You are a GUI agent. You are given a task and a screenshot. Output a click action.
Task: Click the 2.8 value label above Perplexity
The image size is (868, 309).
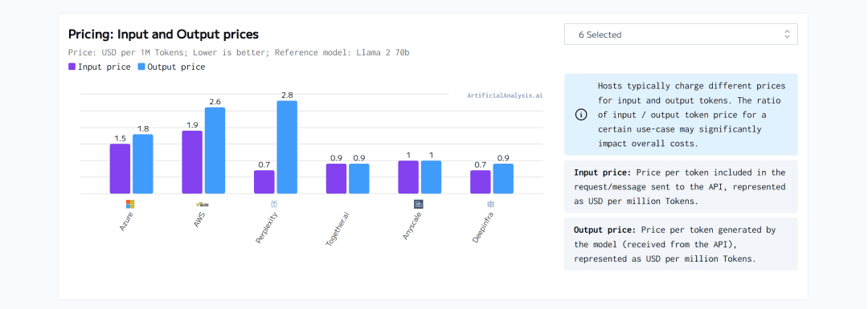coord(287,95)
